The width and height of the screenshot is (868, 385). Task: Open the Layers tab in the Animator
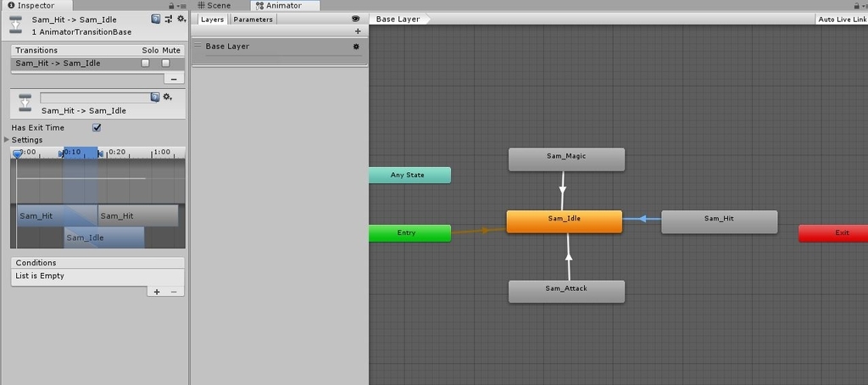[212, 20]
